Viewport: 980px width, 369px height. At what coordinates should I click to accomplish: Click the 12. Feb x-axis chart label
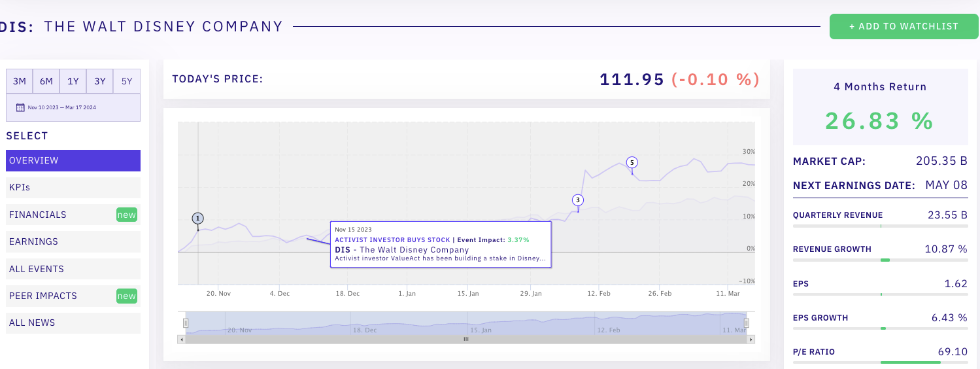(x=599, y=294)
